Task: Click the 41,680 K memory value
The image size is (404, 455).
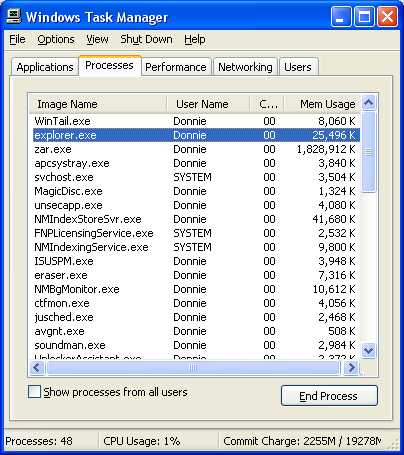Action: [x=334, y=219]
